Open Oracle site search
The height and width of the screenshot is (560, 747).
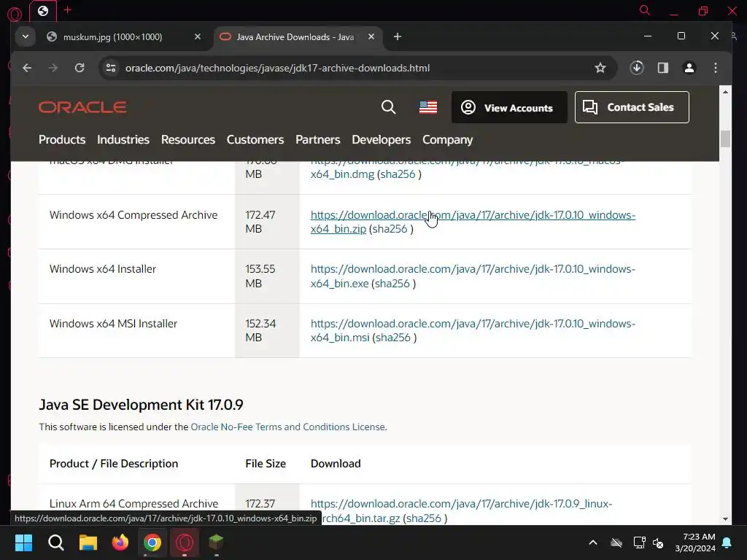pos(388,107)
